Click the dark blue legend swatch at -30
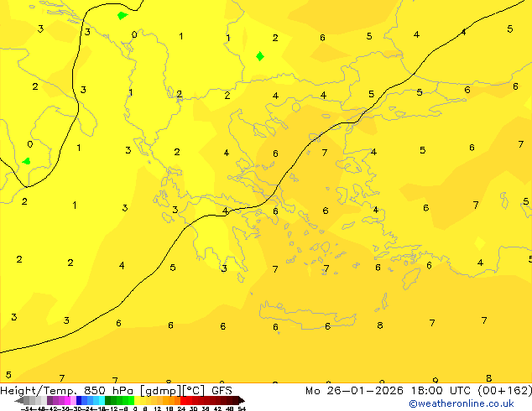This screenshot has height=411, width=532. coord(79,400)
